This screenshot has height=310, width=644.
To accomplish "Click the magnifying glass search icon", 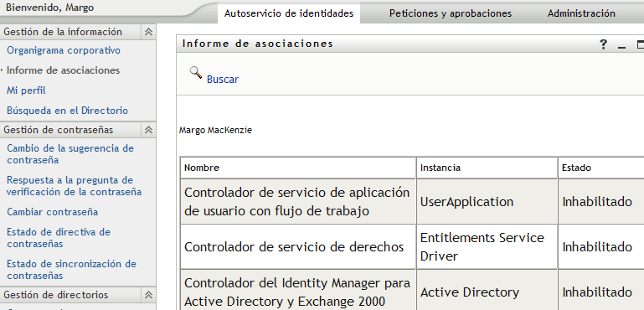I will [x=196, y=72].
